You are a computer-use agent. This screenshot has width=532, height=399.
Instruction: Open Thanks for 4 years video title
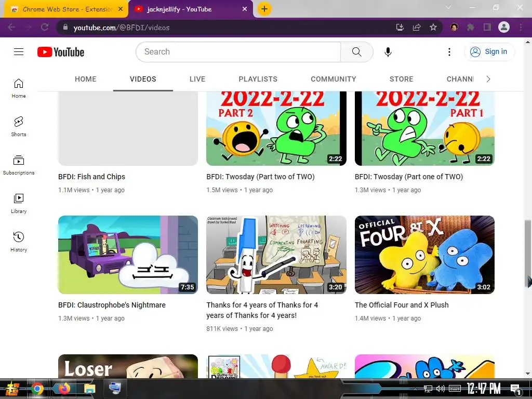[x=262, y=310]
